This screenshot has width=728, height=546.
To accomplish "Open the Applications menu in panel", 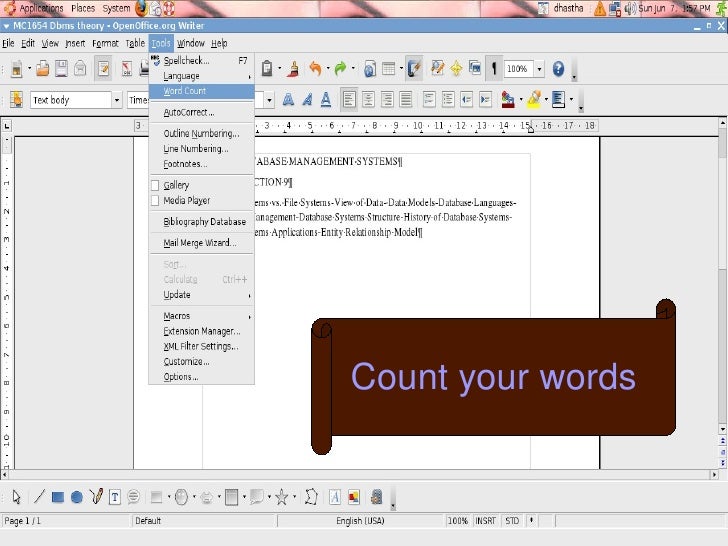I will pyautogui.click(x=41, y=8).
